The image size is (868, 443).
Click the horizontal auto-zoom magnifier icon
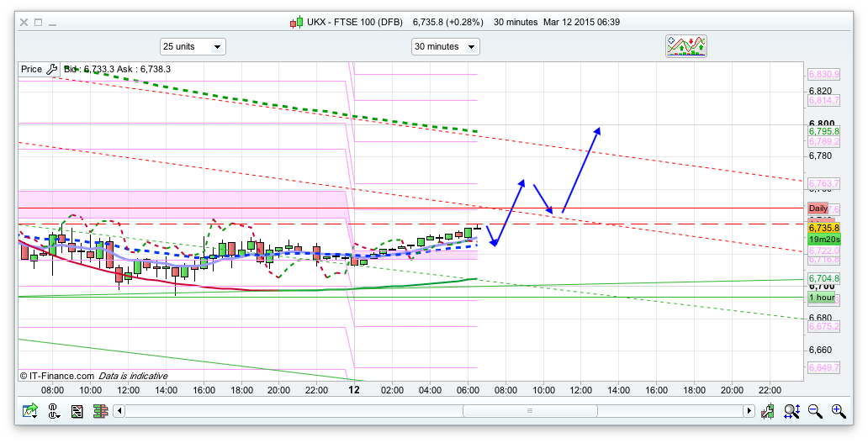click(791, 411)
